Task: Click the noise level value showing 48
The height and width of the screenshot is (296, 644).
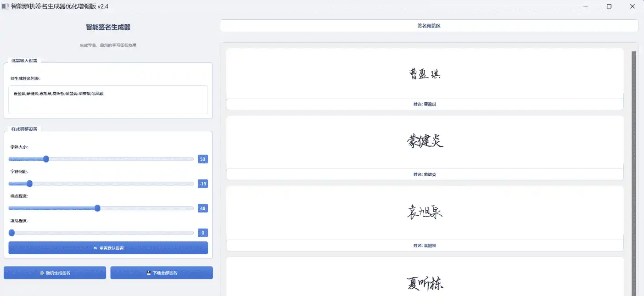Action: point(203,208)
